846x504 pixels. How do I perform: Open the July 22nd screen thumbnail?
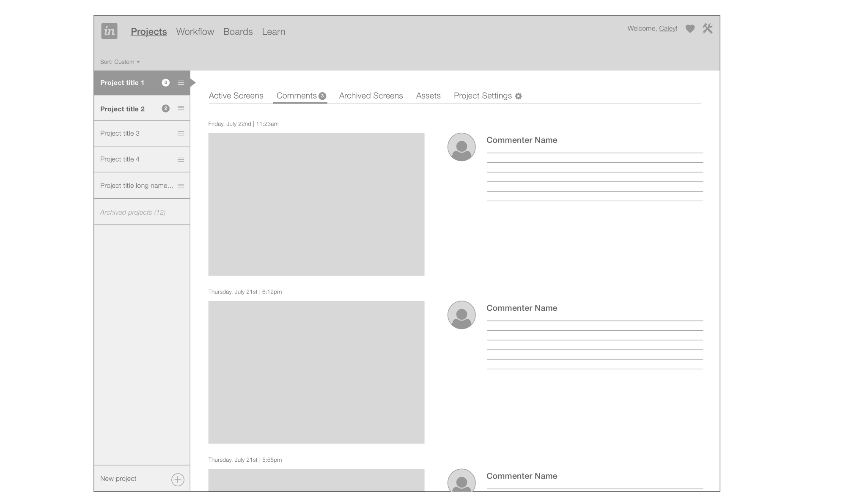click(316, 204)
